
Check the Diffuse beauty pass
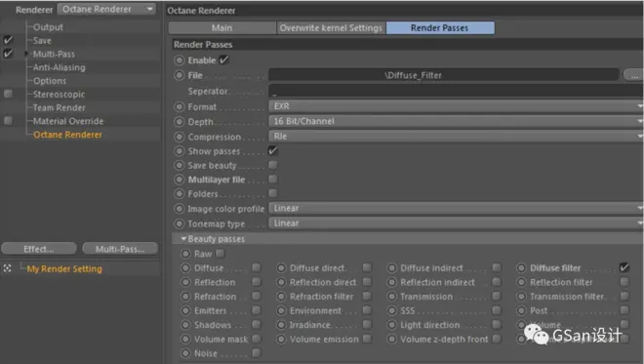[x=257, y=267]
